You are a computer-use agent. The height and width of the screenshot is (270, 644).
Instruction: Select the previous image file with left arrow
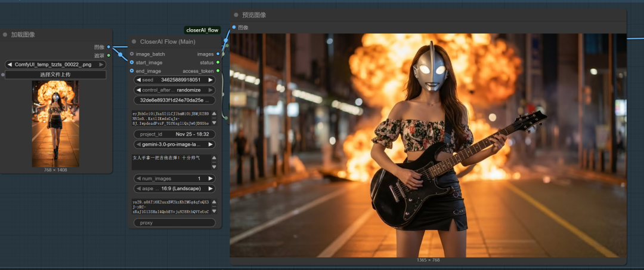click(x=10, y=65)
